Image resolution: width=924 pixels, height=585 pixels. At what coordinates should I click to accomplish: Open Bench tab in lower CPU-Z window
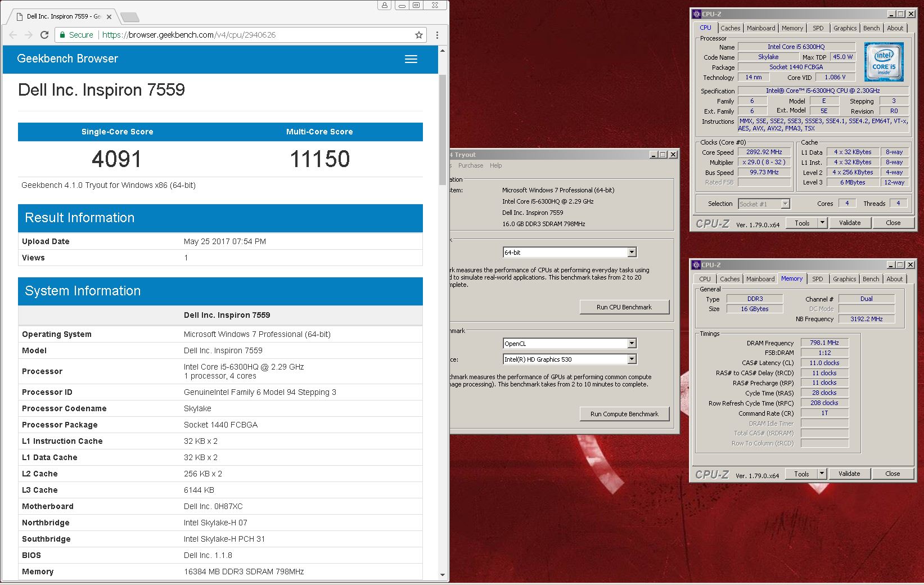tap(871, 279)
